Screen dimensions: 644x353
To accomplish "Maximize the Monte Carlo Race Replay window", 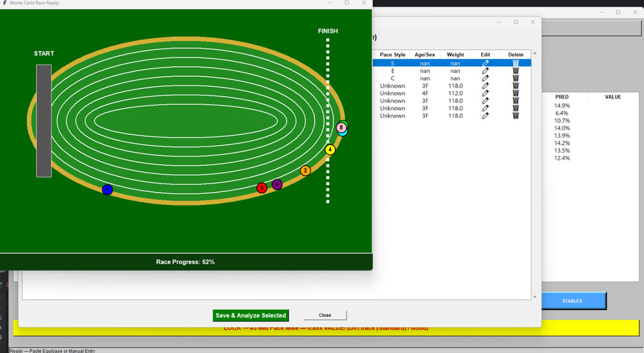I will pyautogui.click(x=346, y=3).
